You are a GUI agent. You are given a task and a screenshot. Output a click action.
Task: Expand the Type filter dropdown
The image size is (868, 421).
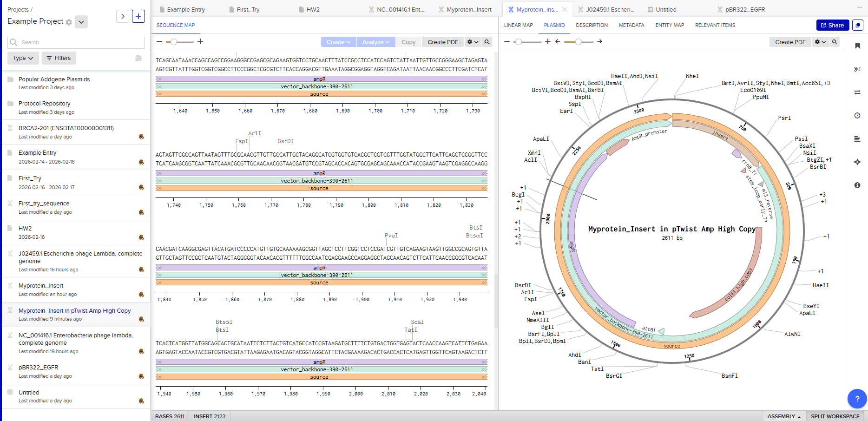point(23,58)
